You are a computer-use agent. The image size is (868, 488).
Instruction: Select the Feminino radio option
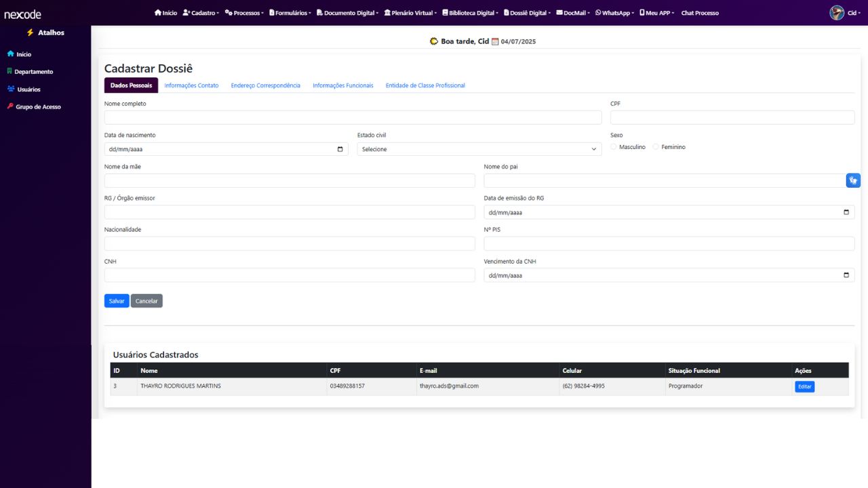pyautogui.click(x=656, y=147)
